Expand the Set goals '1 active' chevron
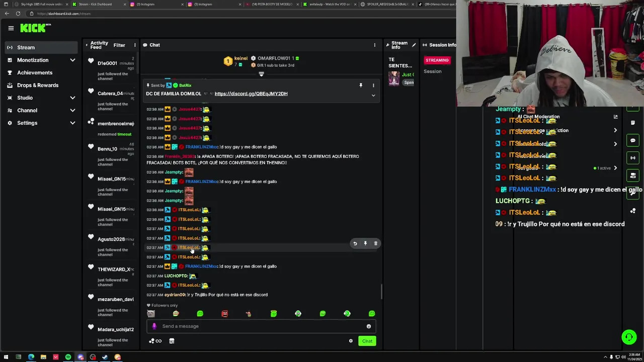Screen dimensions: 644x362 [x=615, y=168]
